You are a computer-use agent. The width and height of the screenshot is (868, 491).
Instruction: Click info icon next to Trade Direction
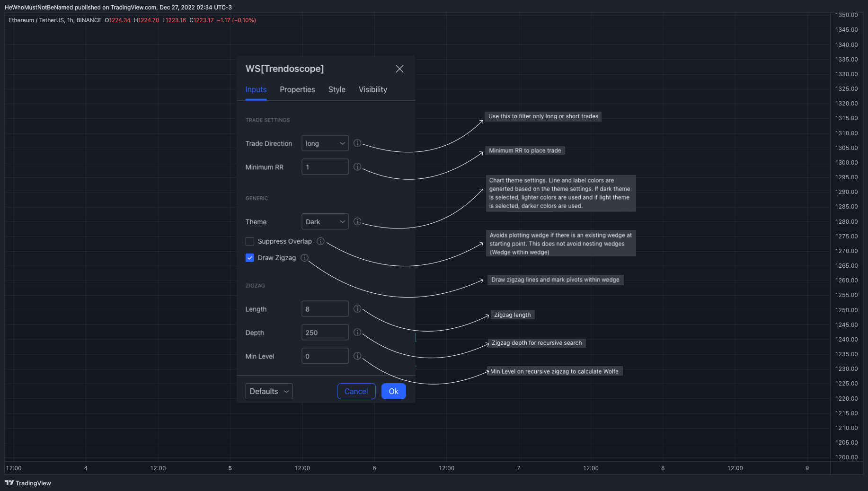pyautogui.click(x=357, y=143)
